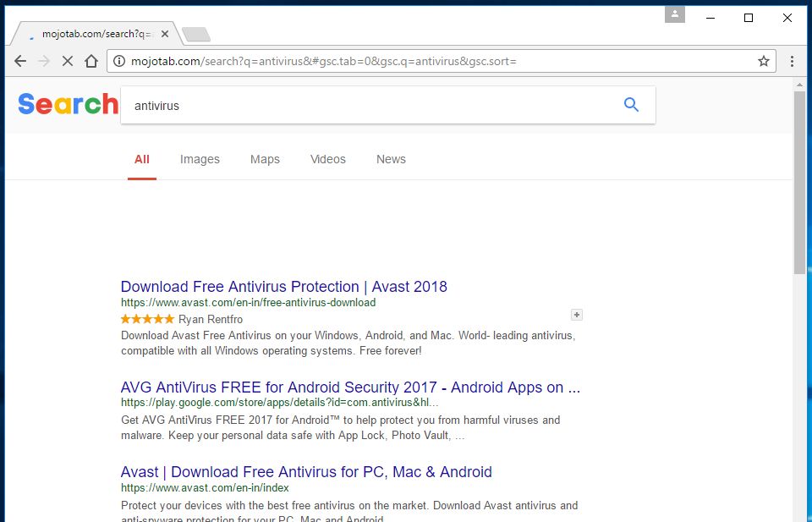Bookmark this page with the star icon
Screen dimensions: 812x522
tap(764, 61)
